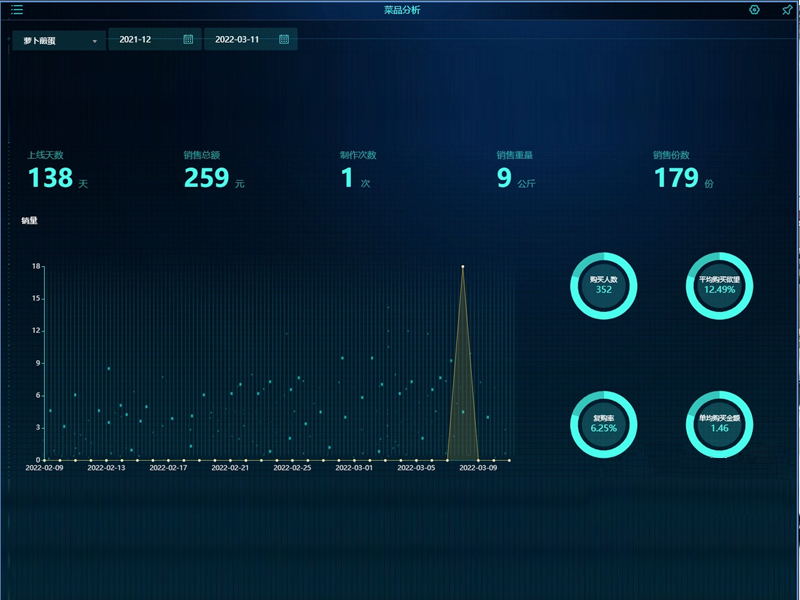800x600 pixels.
Task: Click the 复购率 6.25% ring gauge
Action: [x=603, y=424]
